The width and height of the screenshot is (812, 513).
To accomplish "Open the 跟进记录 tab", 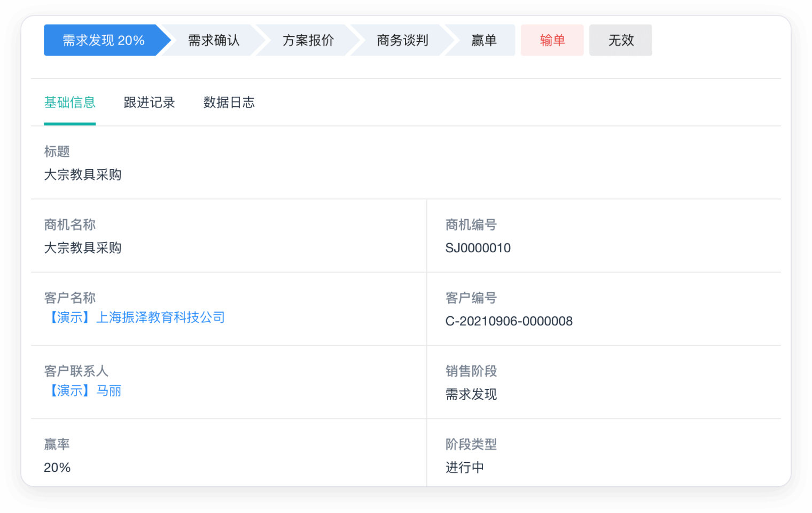I will pos(150,103).
